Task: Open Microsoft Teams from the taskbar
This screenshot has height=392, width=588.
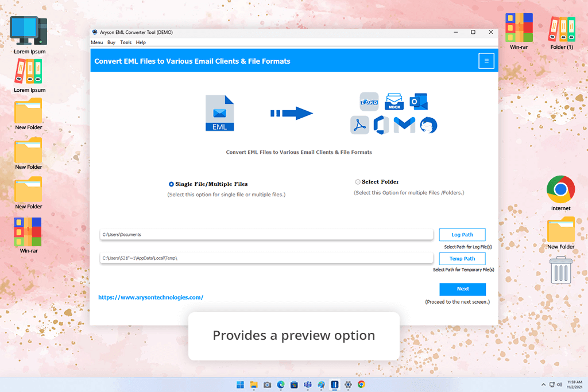Action: pyautogui.click(x=308, y=385)
